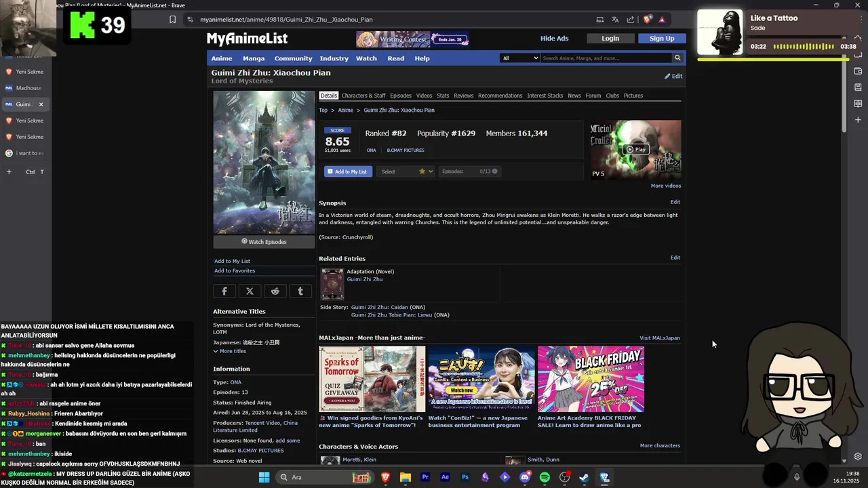
Task: Open new tab with plus icon
Action: click(x=9, y=172)
